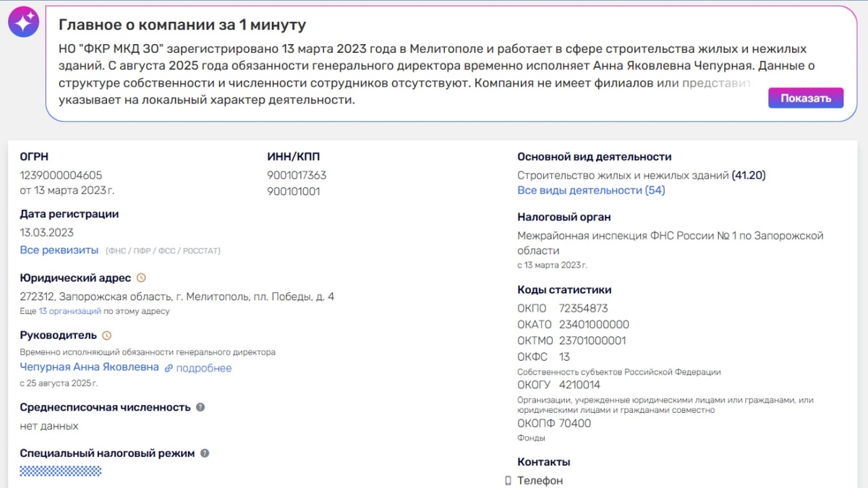Viewport: 868px width, 488px height.
Task: Click the help icon next to Среднесписочная численность
Action: pyautogui.click(x=200, y=407)
